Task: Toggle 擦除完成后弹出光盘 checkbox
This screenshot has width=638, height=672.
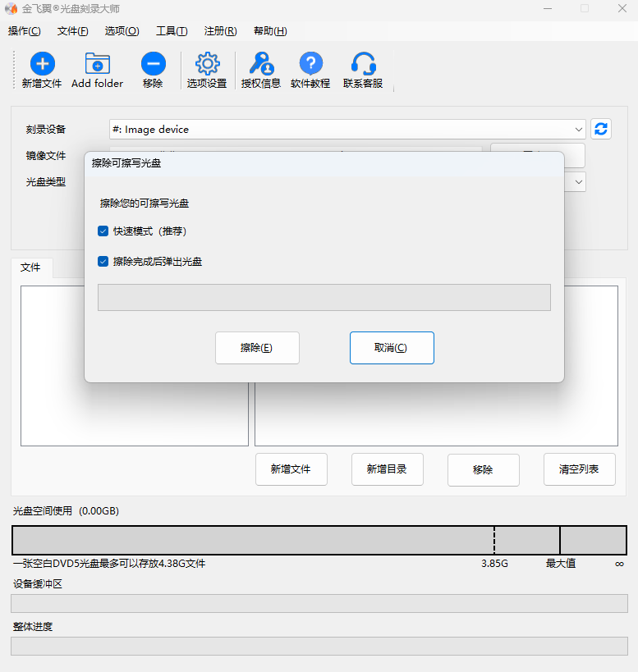Action: 103,262
